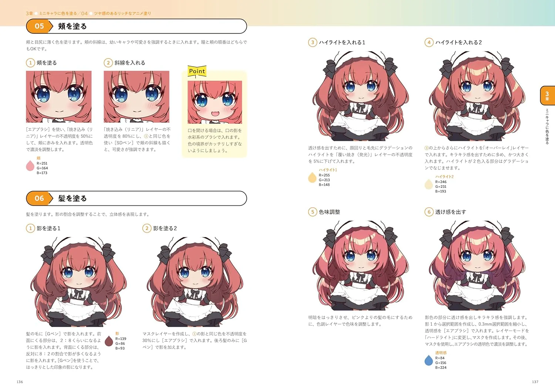Click the ハイライトを入れる1 step heading
The height and width of the screenshot is (392, 555).
pyautogui.click(x=342, y=43)
